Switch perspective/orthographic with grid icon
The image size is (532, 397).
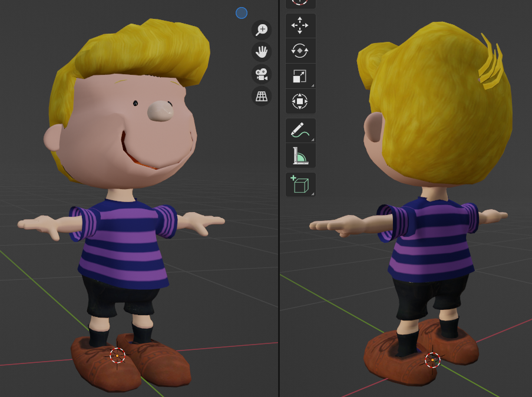(262, 97)
